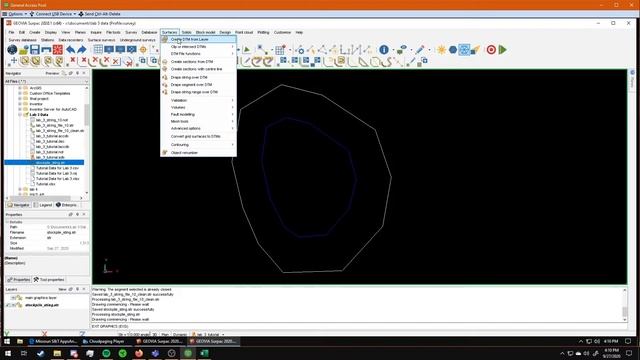Click the Save floppy disk icon
This screenshot has height=360, width=640.
click(x=35, y=50)
